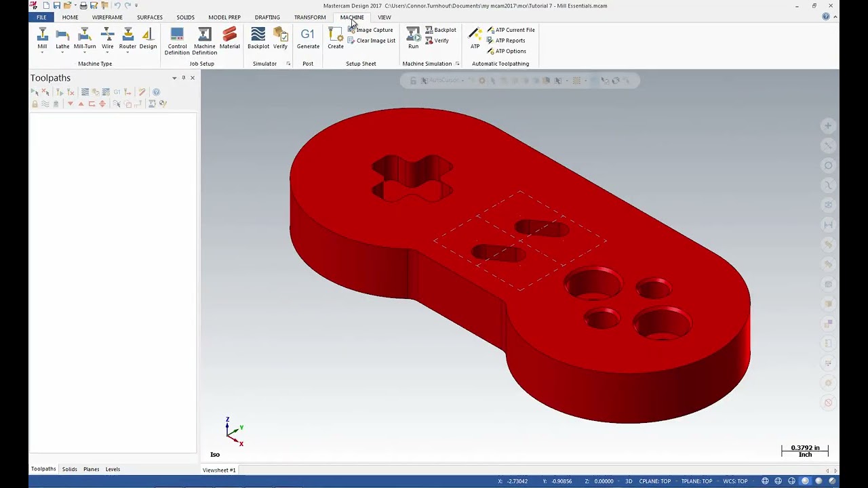Open the FILE menu
This screenshot has height=488, width=868.
click(41, 17)
